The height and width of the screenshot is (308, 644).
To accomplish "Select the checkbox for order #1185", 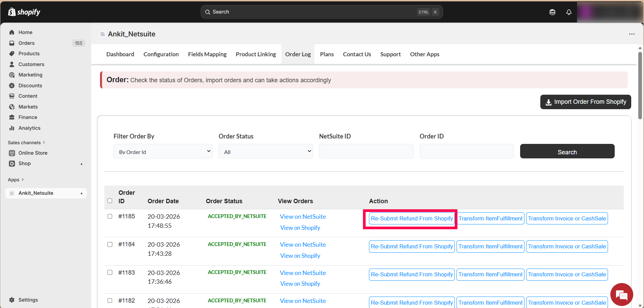I will point(110,216).
